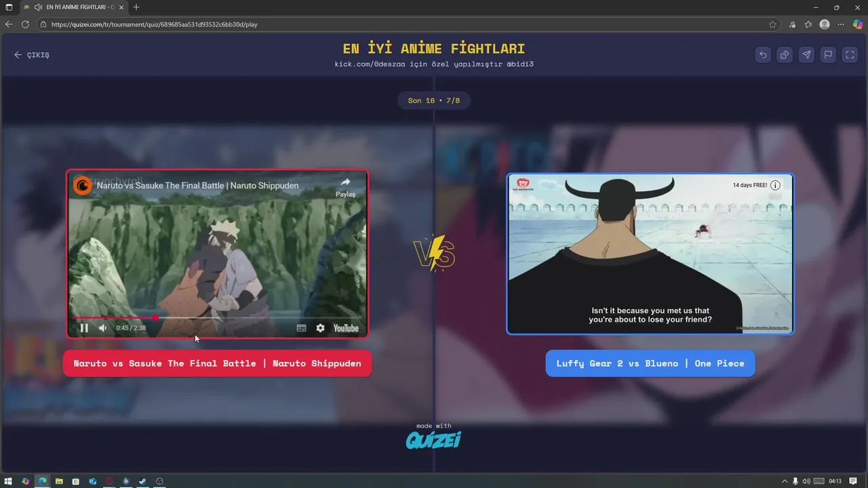
Task: Open the Edge favorites list icon
Action: pos(808,24)
